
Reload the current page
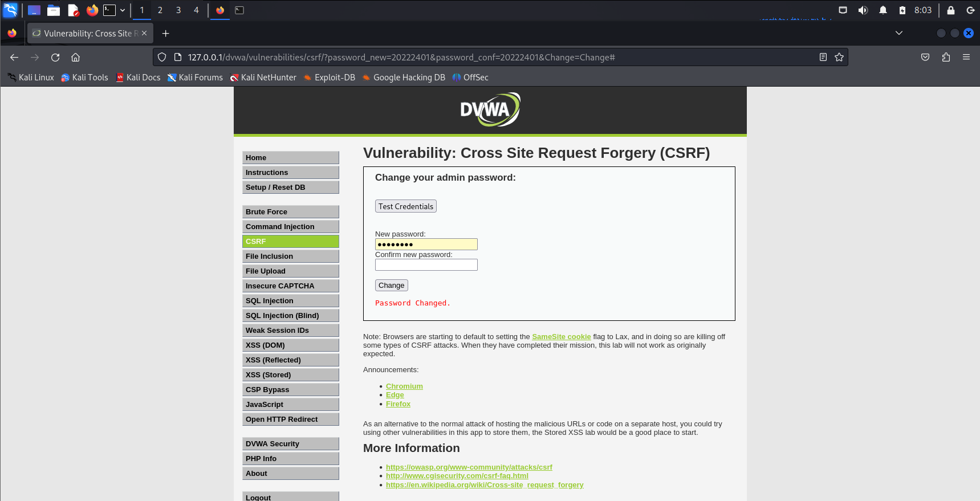[x=55, y=58]
